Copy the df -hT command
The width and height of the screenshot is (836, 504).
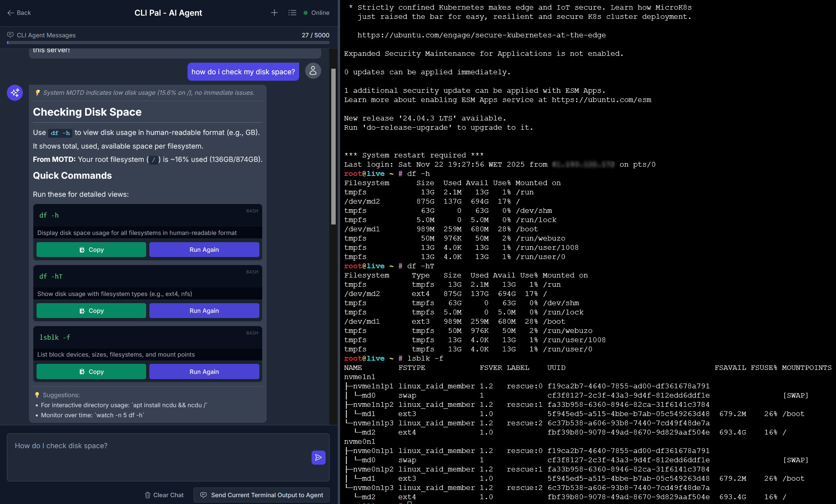(x=91, y=311)
